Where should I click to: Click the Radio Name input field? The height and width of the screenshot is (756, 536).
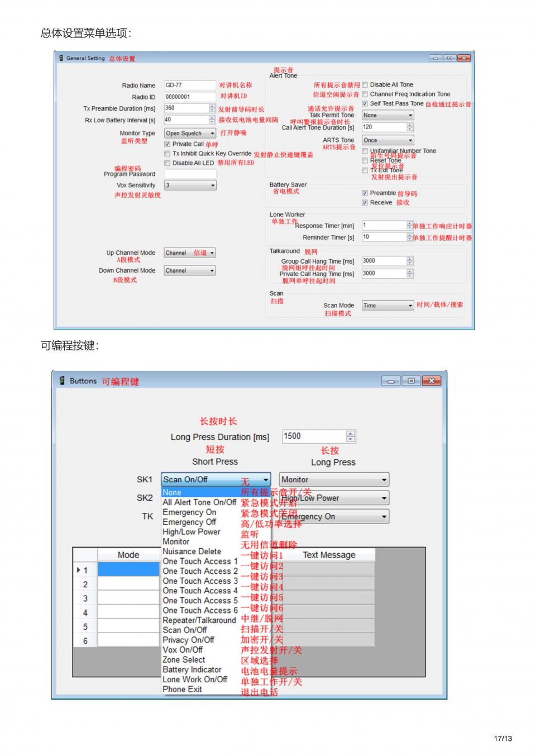click(x=189, y=85)
